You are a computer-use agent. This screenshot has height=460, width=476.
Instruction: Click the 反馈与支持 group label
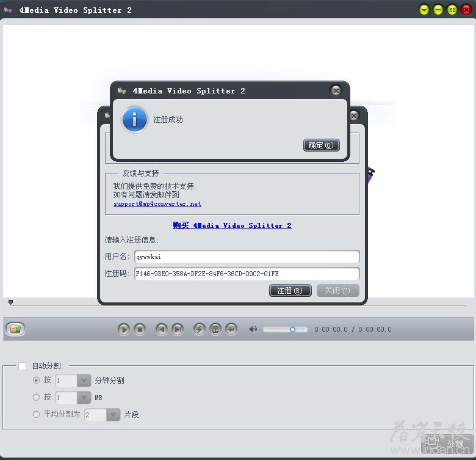pyautogui.click(x=140, y=173)
